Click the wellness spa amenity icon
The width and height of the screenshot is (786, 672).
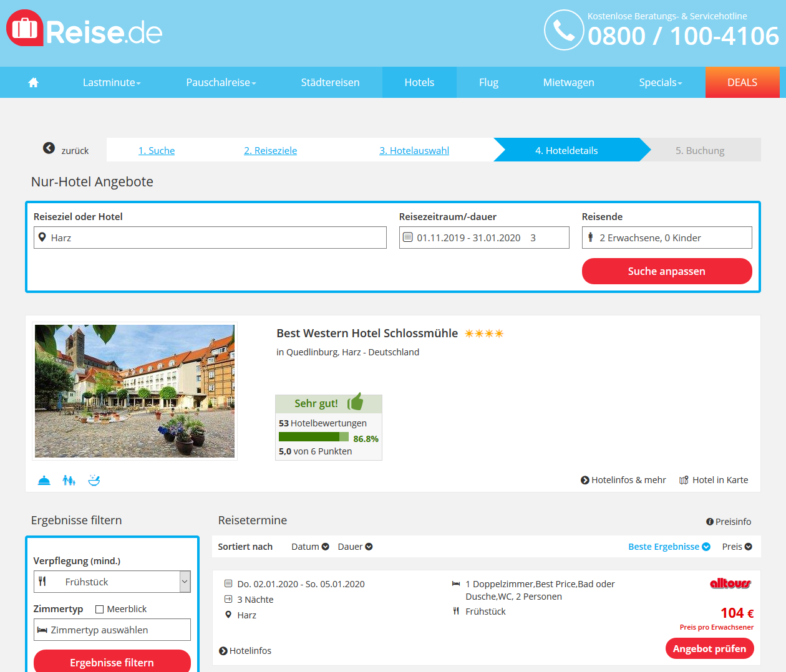(94, 480)
